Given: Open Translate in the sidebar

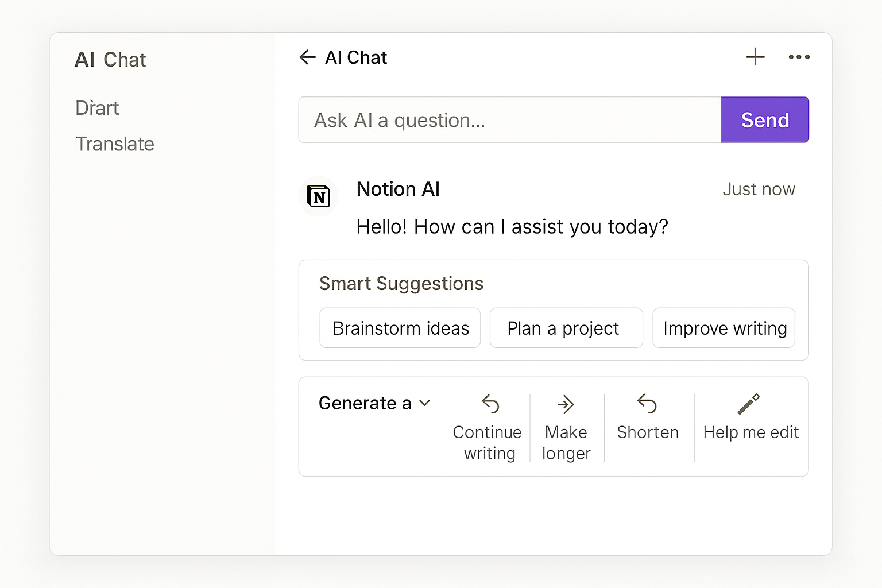Looking at the screenshot, I should 115,144.
